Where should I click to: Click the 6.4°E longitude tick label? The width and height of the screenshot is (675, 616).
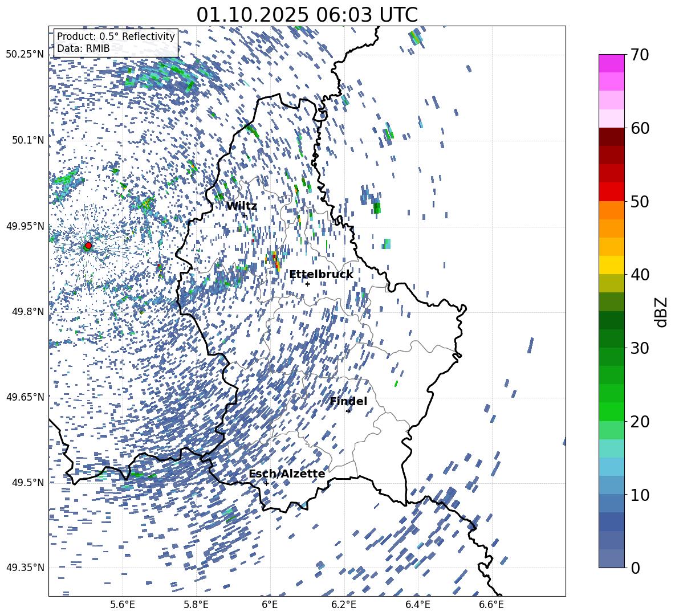[x=417, y=605]
